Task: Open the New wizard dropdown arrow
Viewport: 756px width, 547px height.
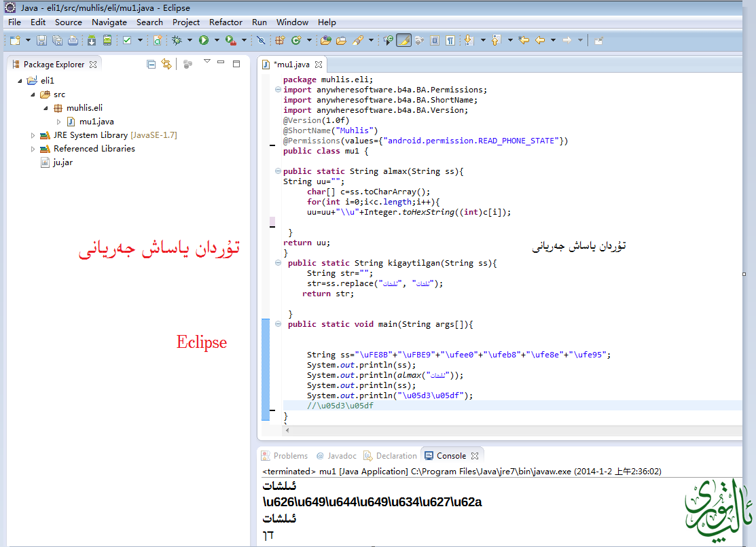Action: (28, 41)
